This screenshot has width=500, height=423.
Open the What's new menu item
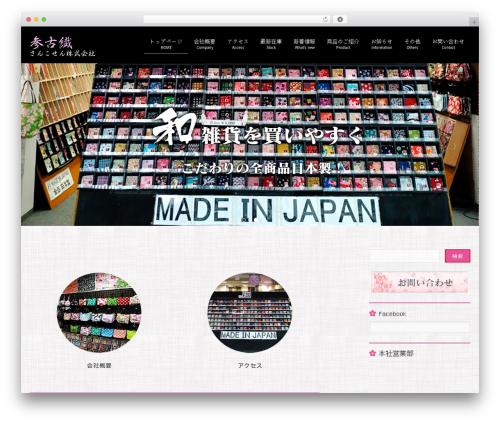(304, 44)
